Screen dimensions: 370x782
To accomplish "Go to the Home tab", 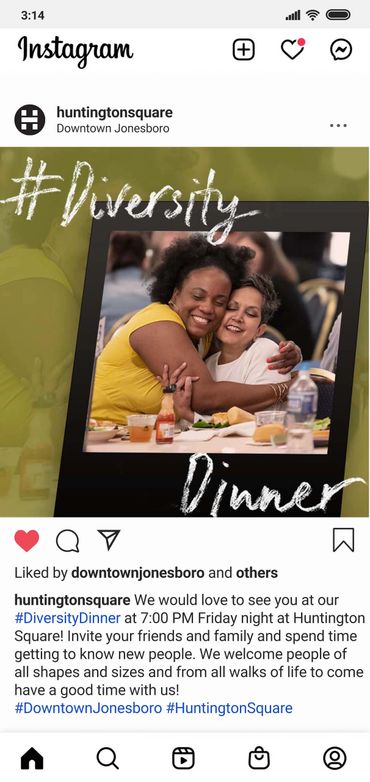I will 32,759.
